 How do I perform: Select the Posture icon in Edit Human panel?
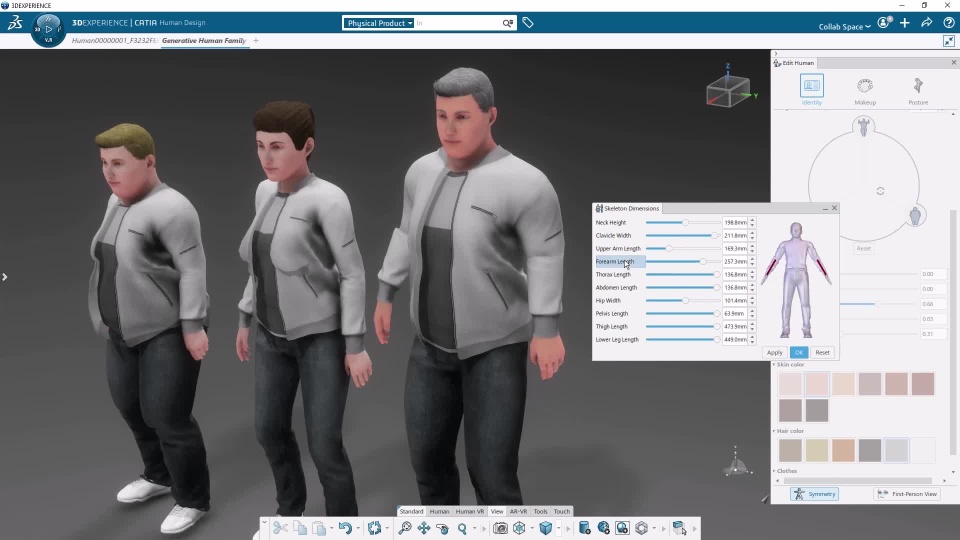(x=918, y=86)
